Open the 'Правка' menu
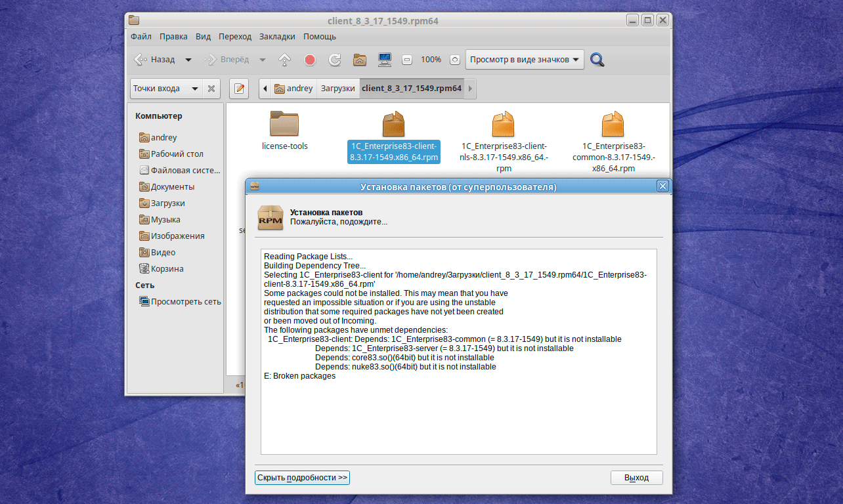 tap(173, 37)
